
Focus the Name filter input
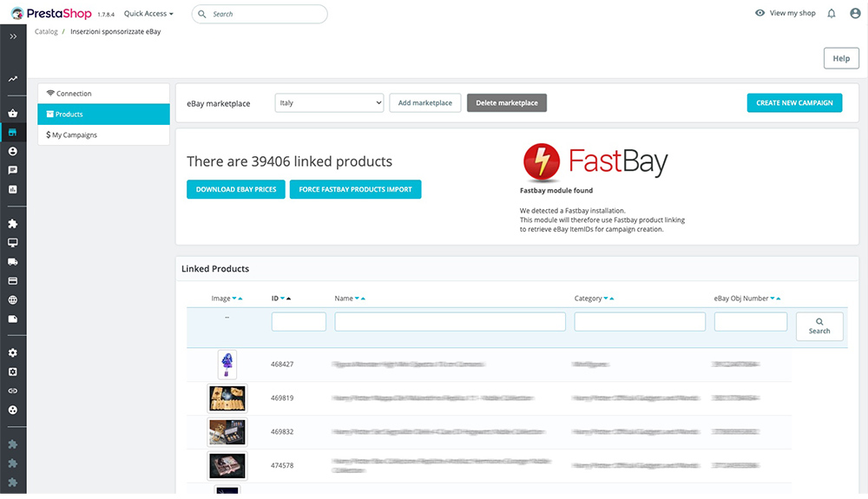450,321
